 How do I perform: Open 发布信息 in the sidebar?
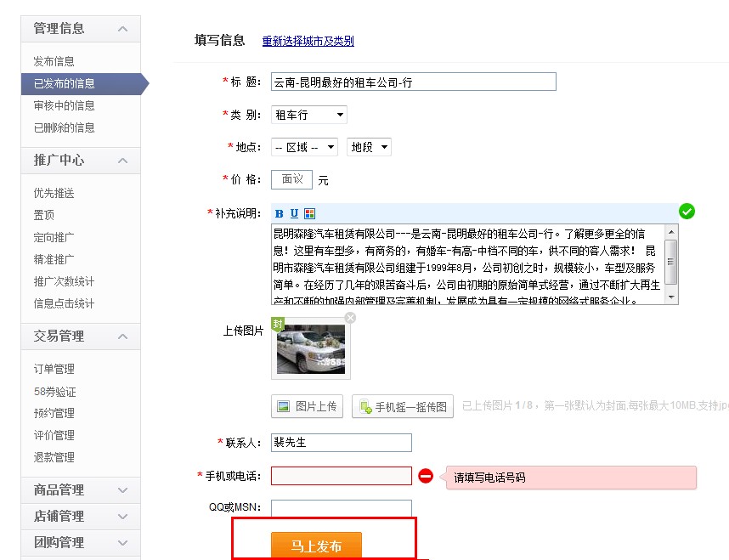pos(54,61)
